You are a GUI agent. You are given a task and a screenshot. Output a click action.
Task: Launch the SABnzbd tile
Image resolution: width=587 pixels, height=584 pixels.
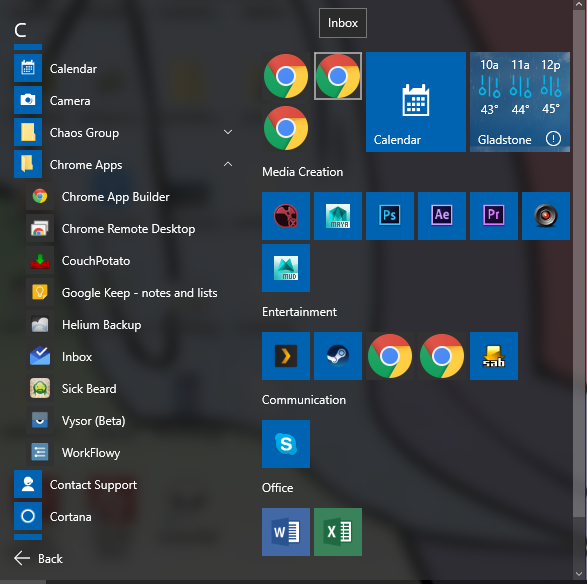tap(494, 356)
